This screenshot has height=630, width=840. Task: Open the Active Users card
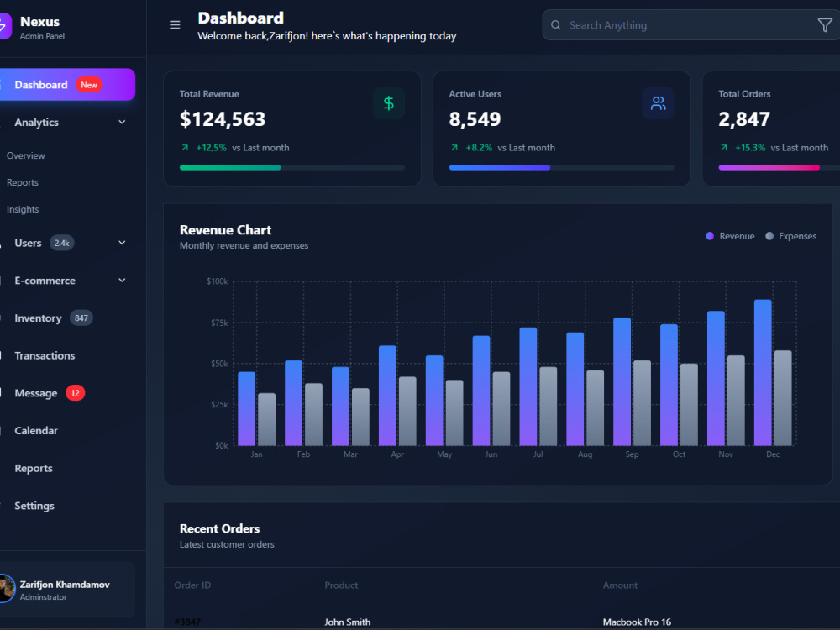561,129
